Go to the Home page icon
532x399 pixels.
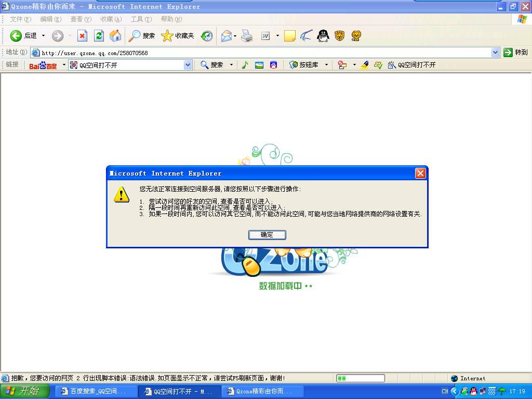(x=115, y=36)
